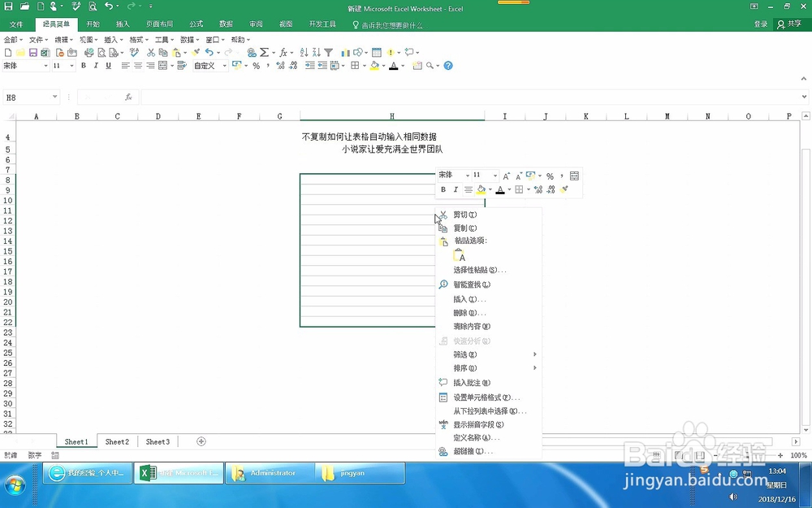This screenshot has width=812, height=508.
Task: Click the purple Save icon in classic toolbar
Action: pos(33,52)
